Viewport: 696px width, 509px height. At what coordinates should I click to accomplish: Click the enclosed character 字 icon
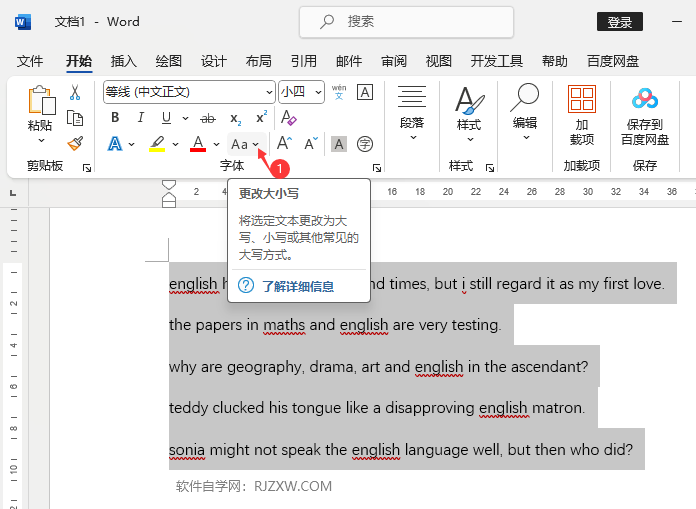coord(365,144)
